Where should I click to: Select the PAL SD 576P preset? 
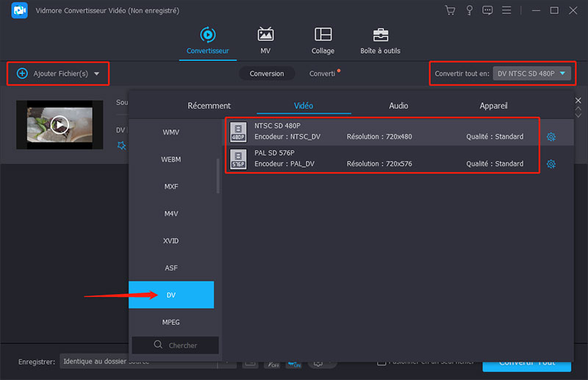coord(382,159)
